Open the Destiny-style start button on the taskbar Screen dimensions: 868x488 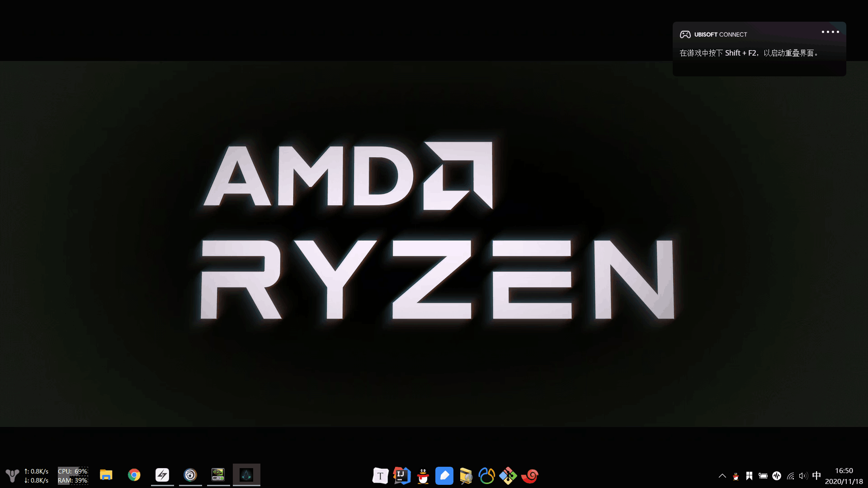click(12, 475)
